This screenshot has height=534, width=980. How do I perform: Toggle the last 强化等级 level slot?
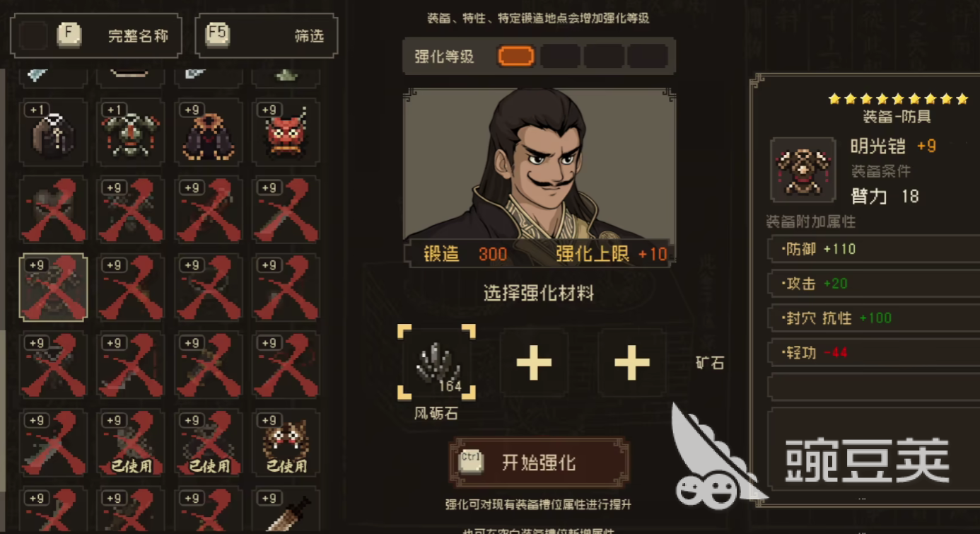pos(648,56)
